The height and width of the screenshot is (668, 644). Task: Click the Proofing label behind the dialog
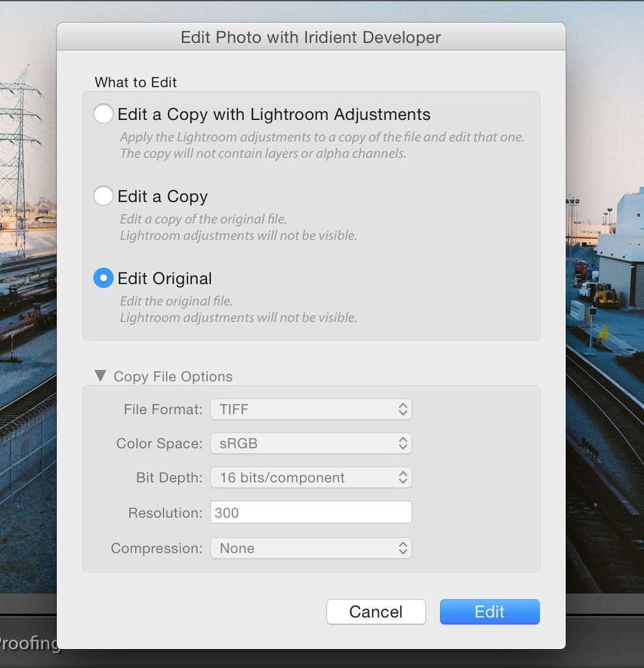click(x=29, y=643)
